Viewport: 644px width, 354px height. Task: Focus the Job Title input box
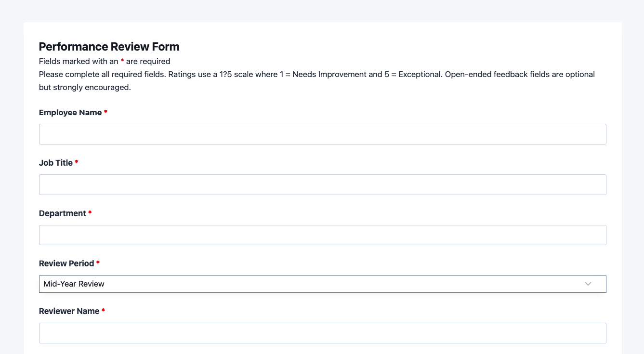322,184
